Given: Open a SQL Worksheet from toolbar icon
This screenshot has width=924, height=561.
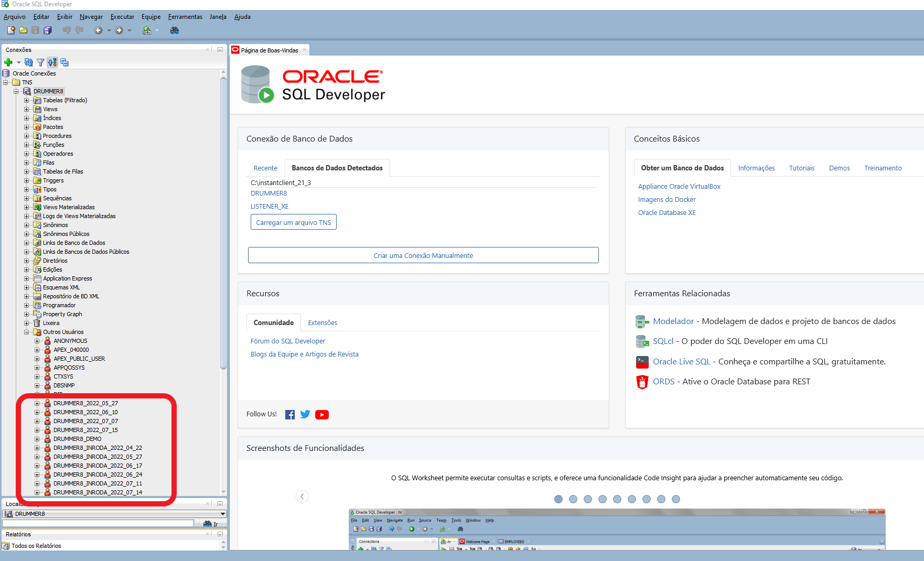Looking at the screenshot, I should (147, 30).
